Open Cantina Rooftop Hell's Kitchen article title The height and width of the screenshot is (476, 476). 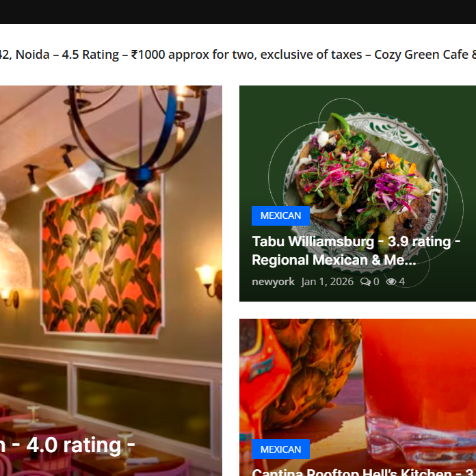(x=364, y=472)
